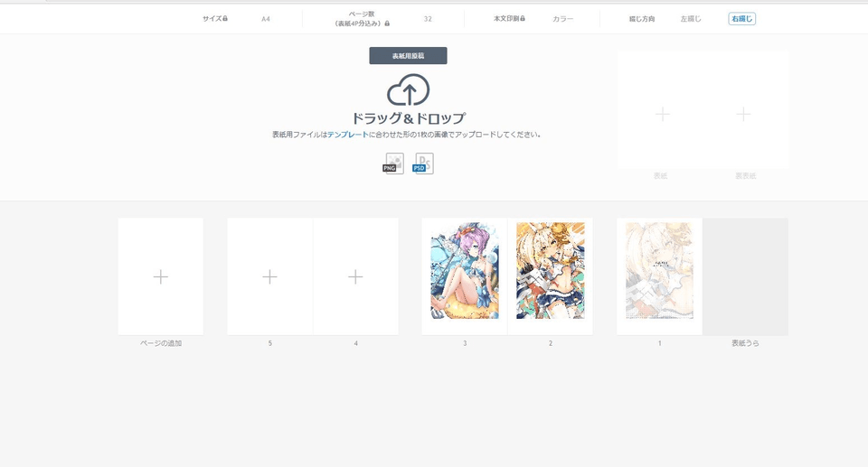
Task: Click the lock icon next to サイズ
Action: point(225,18)
